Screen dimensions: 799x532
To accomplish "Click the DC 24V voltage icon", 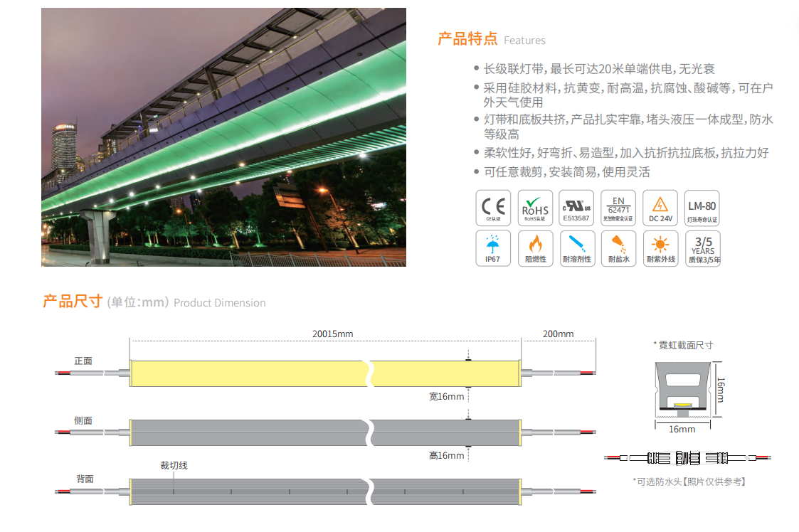I will [660, 208].
